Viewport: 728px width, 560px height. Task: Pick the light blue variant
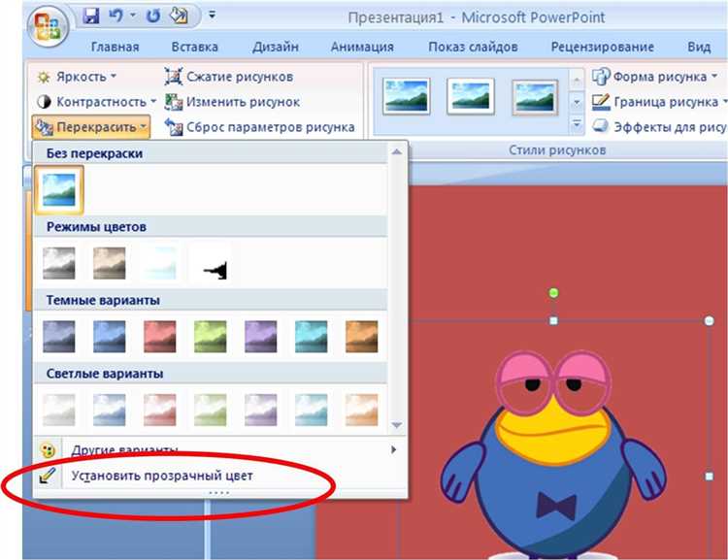tap(109, 410)
